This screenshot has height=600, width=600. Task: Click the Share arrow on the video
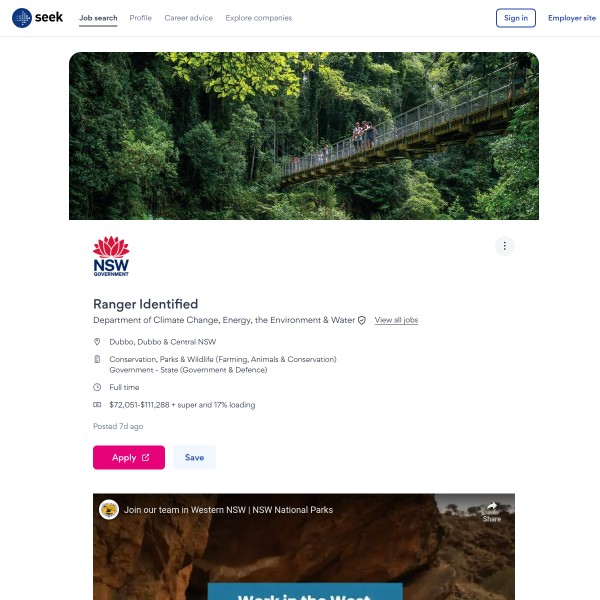tap(492, 512)
